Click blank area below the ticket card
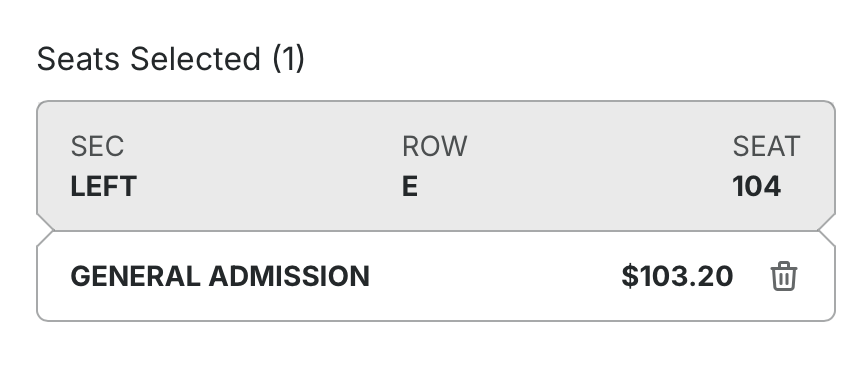This screenshot has height=380, width=868. click(x=435, y=351)
